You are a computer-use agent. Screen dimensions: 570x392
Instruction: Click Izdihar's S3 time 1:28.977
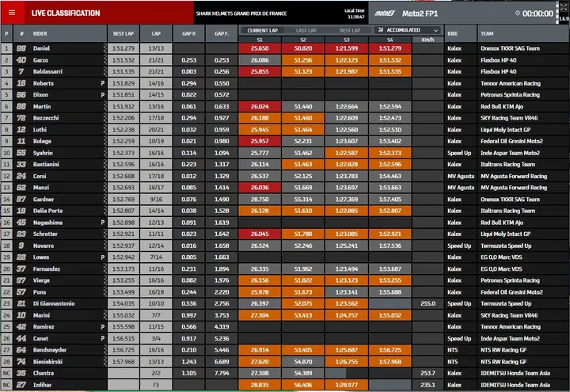[x=347, y=385]
